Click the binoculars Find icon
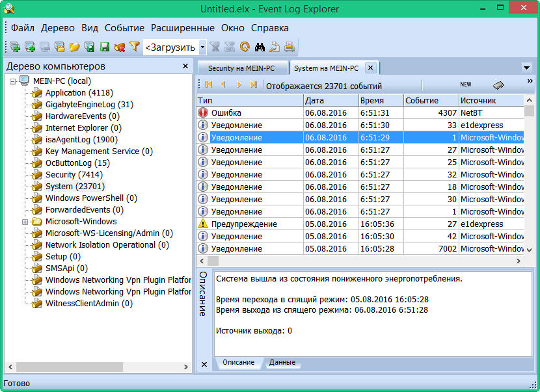The image size is (540, 392). tap(260, 47)
